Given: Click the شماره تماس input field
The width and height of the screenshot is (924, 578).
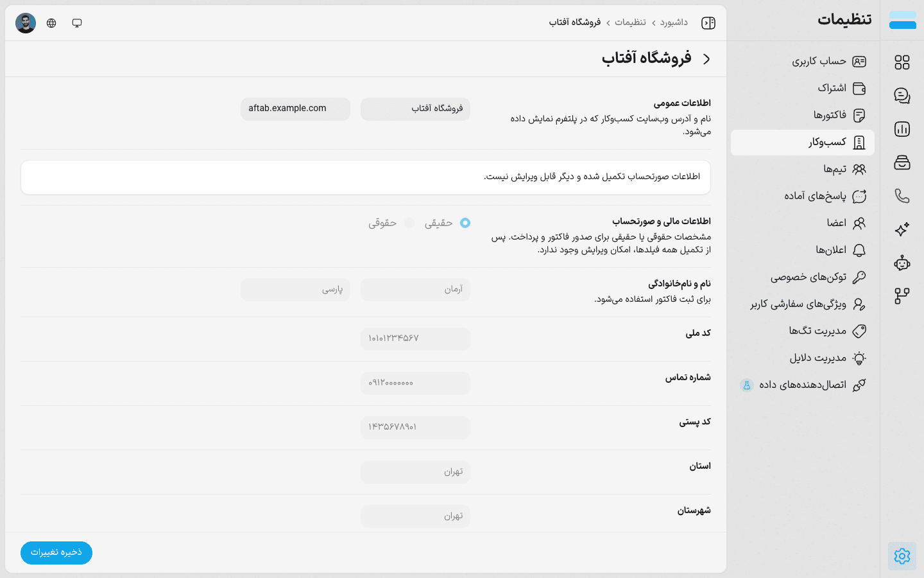Looking at the screenshot, I should click(415, 383).
